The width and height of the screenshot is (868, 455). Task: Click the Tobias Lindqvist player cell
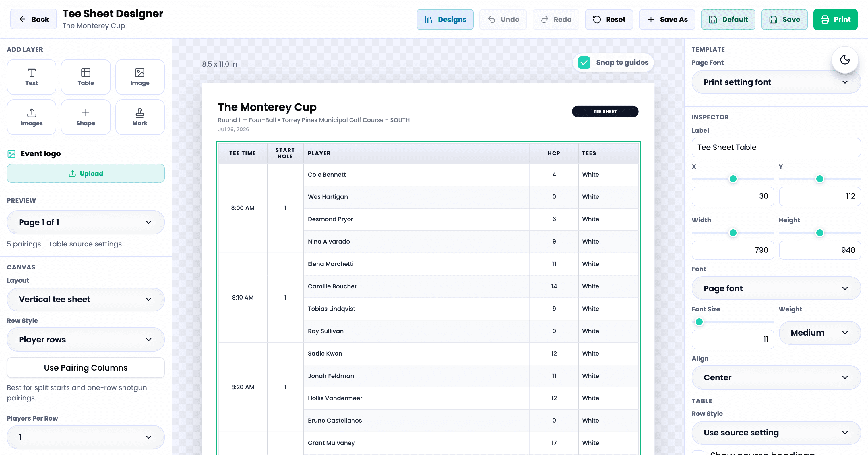click(x=416, y=309)
